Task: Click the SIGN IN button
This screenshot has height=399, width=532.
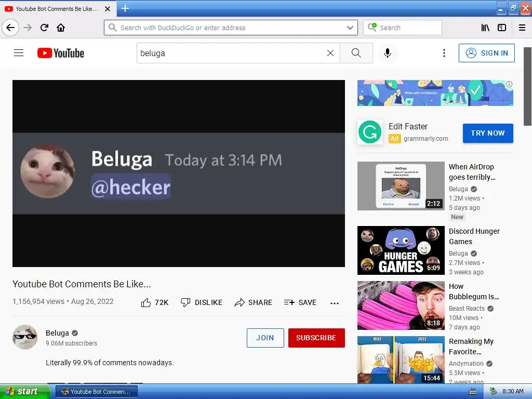Action: tap(486, 53)
